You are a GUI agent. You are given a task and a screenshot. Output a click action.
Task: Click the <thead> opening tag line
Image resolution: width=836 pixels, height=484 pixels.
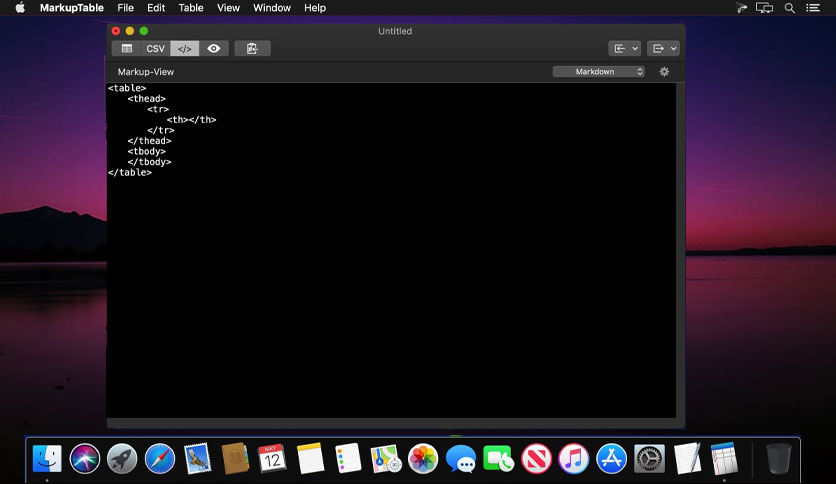147,99
